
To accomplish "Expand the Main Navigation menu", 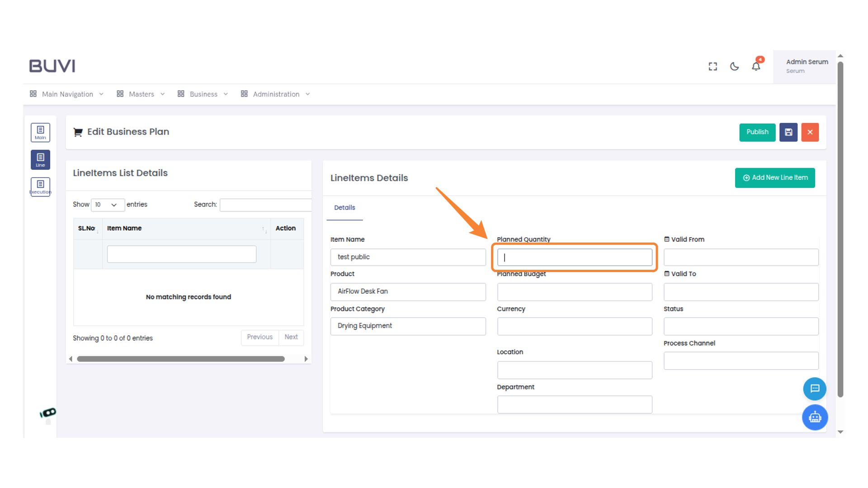I will point(67,94).
